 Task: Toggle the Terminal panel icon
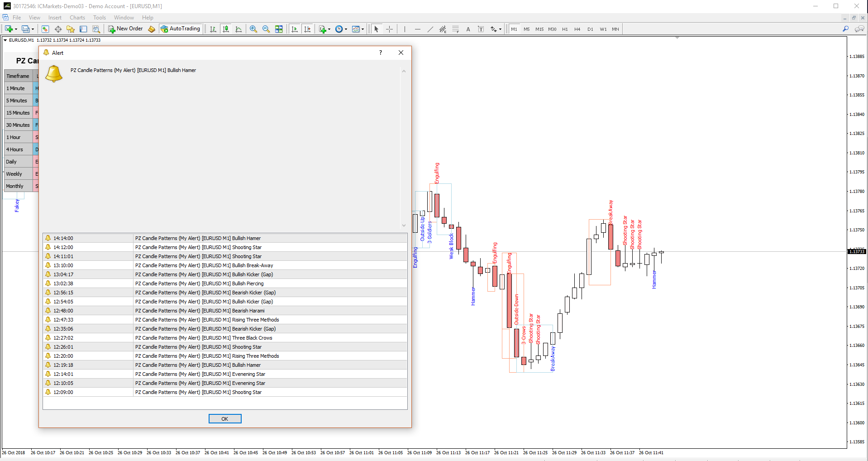[x=83, y=29]
